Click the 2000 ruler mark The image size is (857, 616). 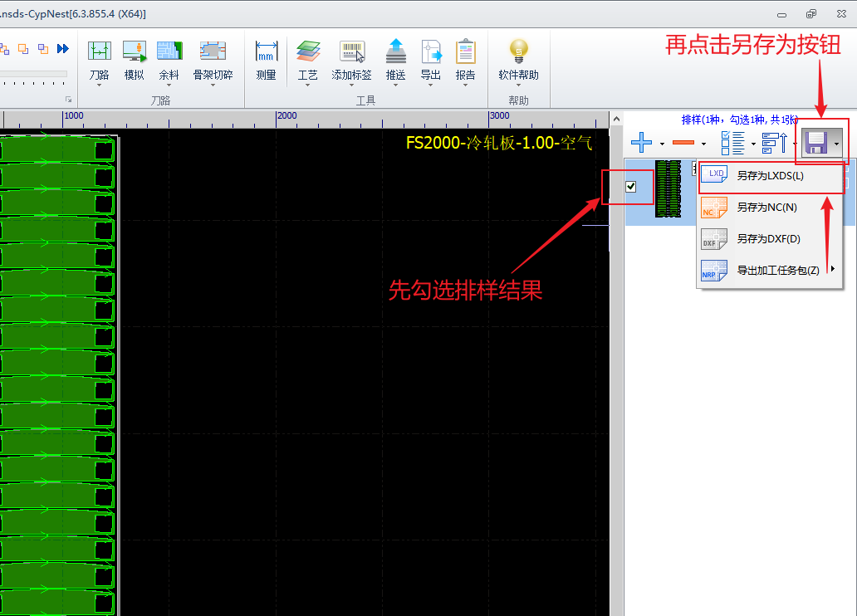click(x=287, y=115)
